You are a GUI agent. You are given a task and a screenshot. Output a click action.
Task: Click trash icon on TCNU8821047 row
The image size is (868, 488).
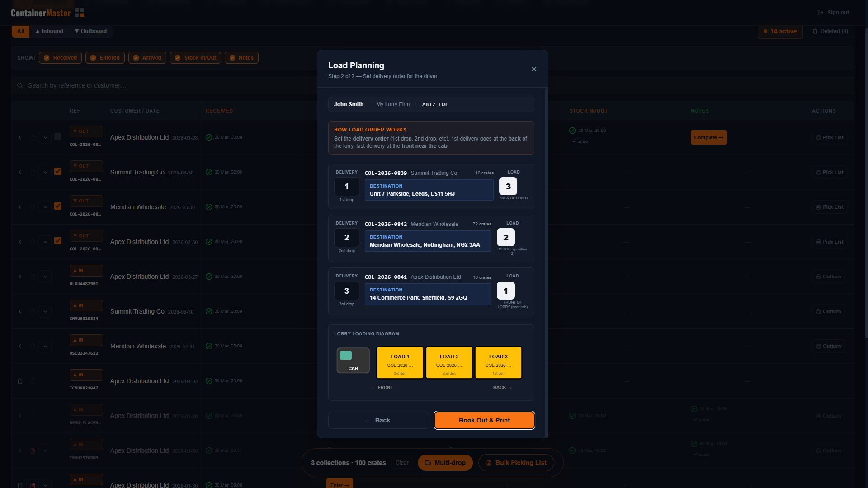tap(20, 381)
